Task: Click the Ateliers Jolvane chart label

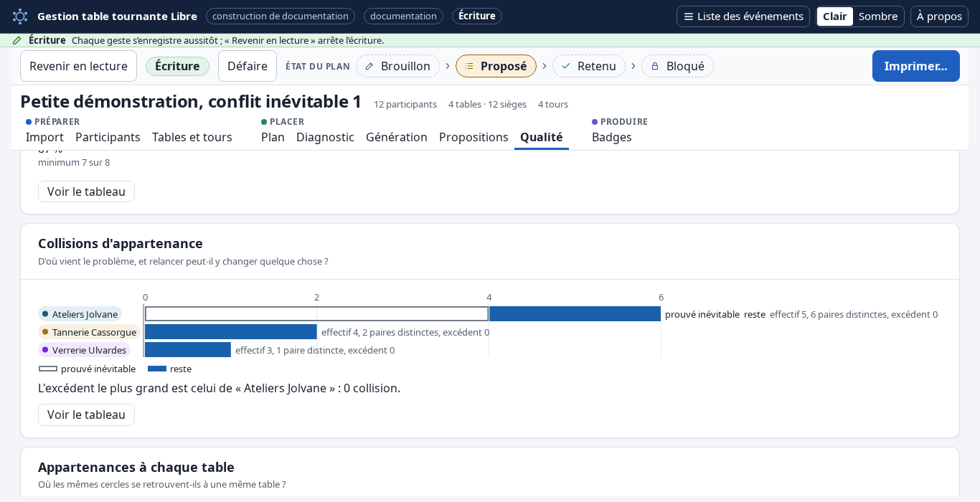Action: (80, 314)
